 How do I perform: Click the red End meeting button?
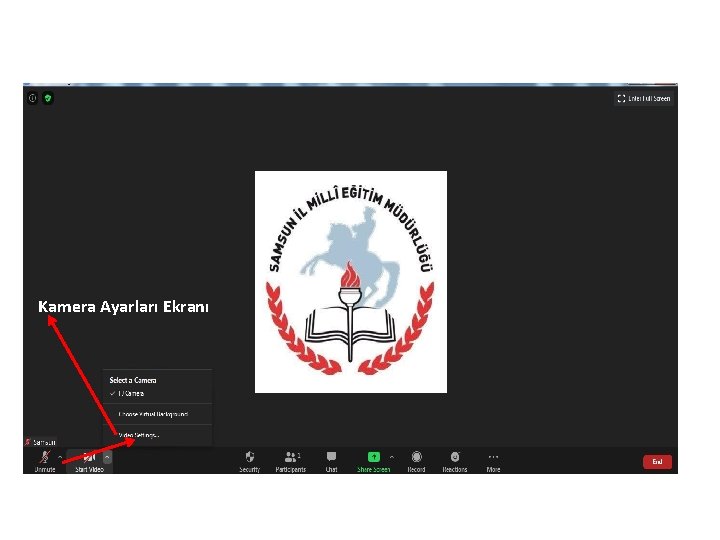tap(657, 462)
